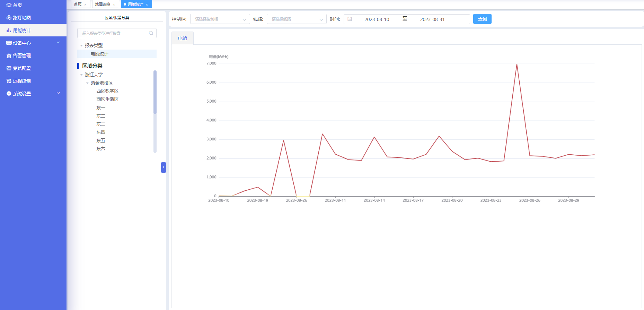This screenshot has height=310, width=644.
Task: Open the streetlight map icon
Action: (9, 18)
